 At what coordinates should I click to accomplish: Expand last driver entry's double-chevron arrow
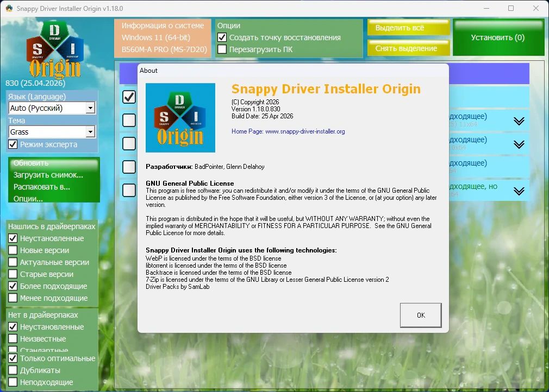(x=519, y=191)
